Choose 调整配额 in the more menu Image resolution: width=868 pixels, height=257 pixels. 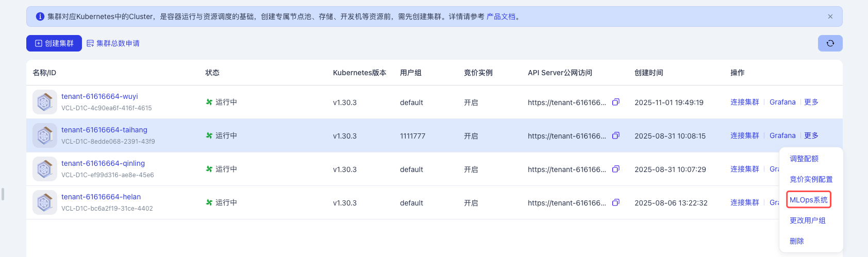[804, 159]
